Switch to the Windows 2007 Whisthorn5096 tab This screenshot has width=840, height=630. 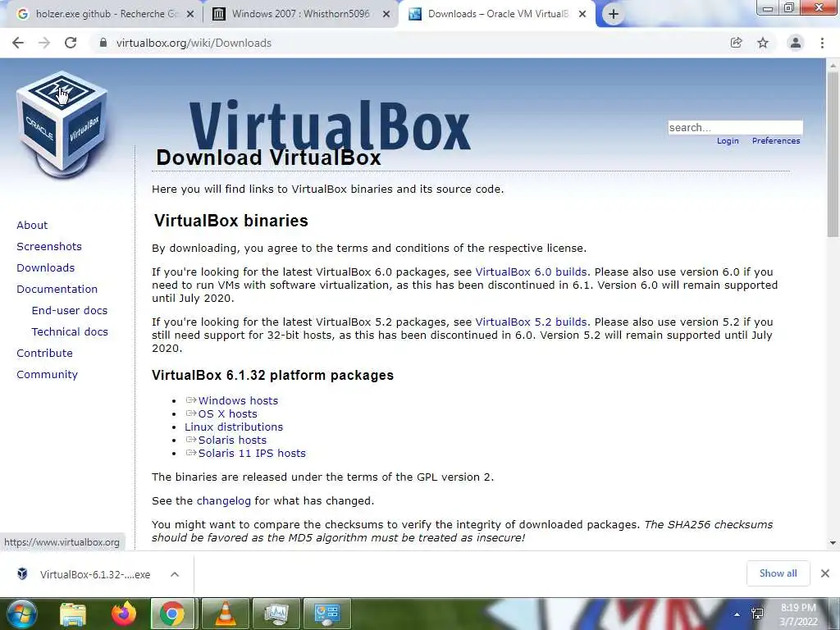pyautogui.click(x=300, y=15)
